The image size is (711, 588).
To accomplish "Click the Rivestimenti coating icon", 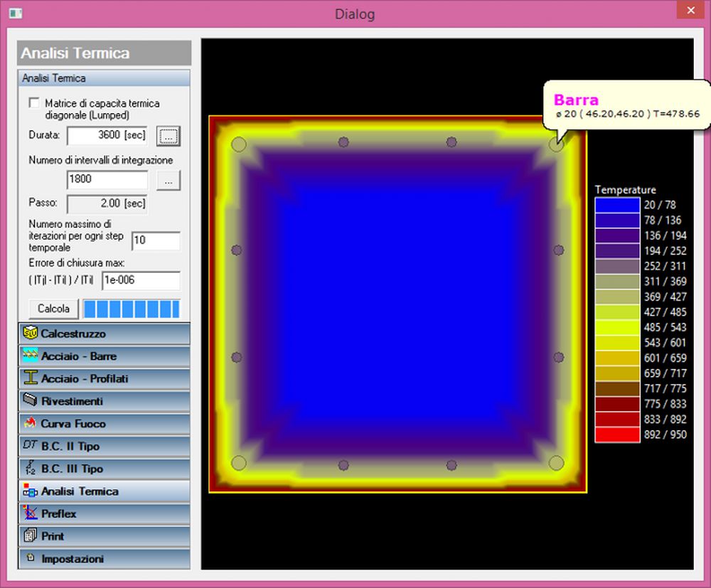I will pyautogui.click(x=31, y=400).
